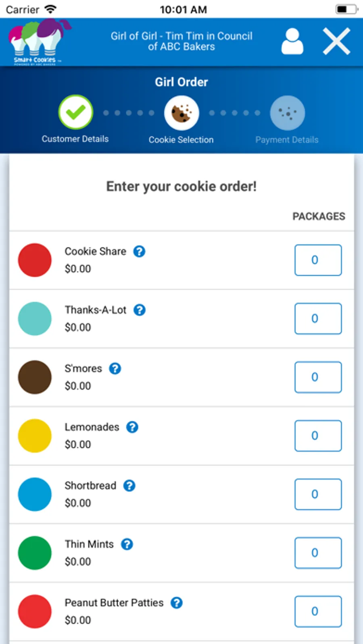Tap the green Thin Mints color circle
Screen dimensions: 363x644
[35, 553]
